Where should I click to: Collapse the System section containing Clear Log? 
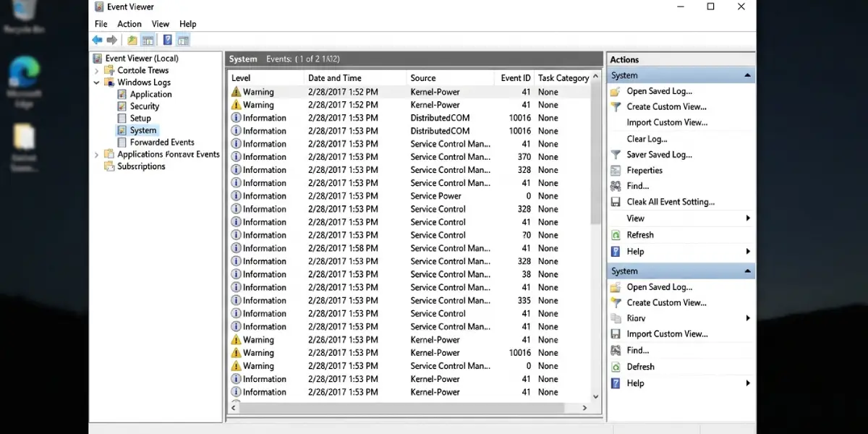747,75
